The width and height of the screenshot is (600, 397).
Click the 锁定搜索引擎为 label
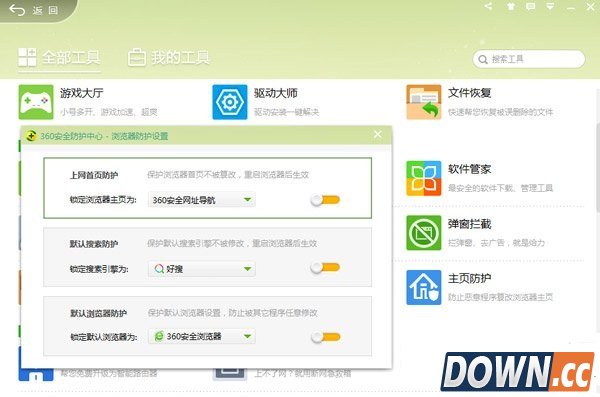click(x=99, y=269)
